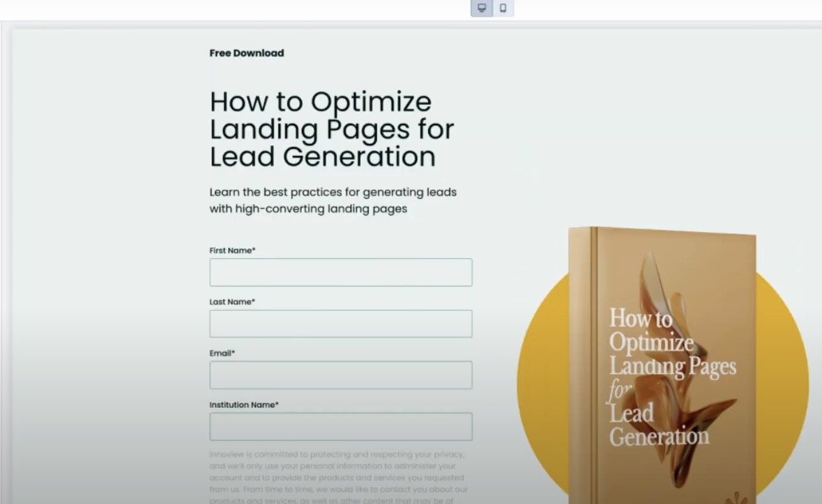Click the Email input field
The image size is (822, 504).
(341, 375)
